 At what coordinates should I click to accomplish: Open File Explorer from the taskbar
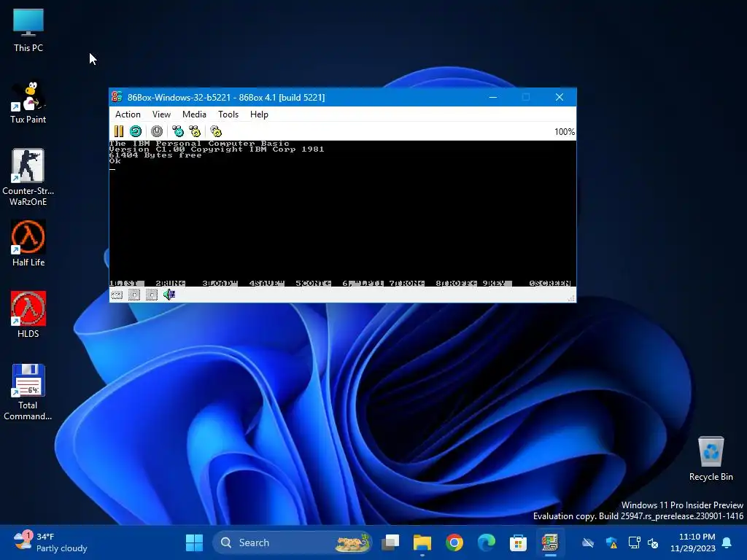click(422, 542)
